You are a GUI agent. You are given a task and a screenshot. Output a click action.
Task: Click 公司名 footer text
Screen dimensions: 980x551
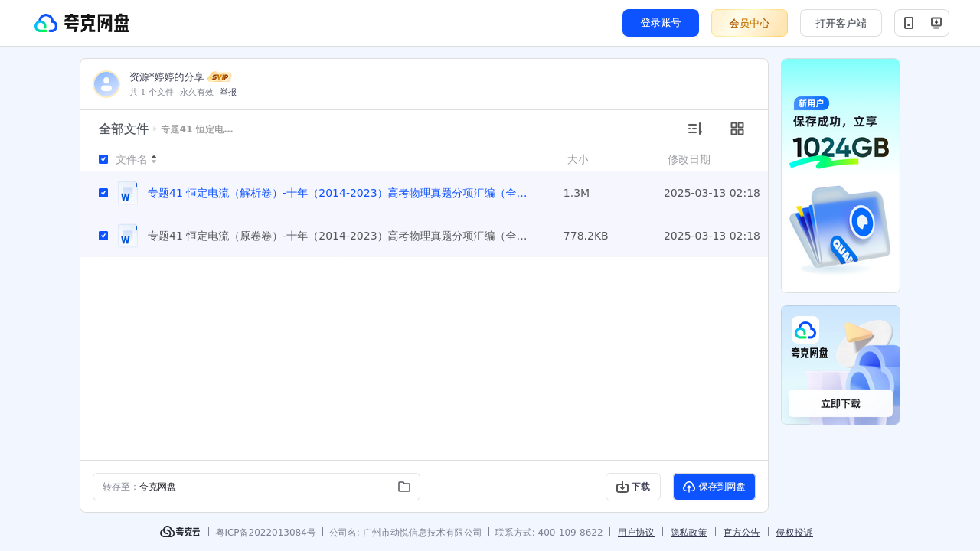[x=406, y=533]
